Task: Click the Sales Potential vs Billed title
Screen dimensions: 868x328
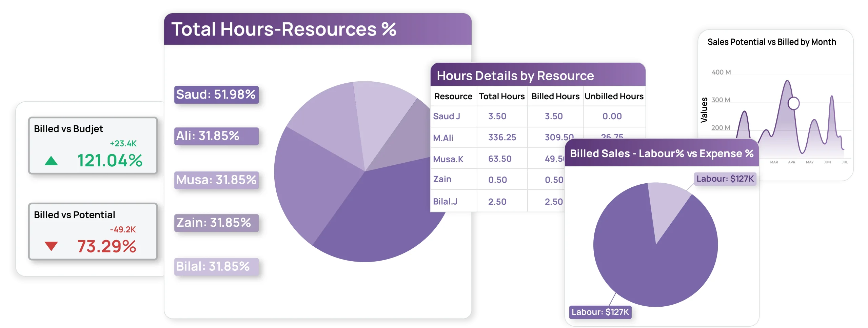Action: [771, 42]
